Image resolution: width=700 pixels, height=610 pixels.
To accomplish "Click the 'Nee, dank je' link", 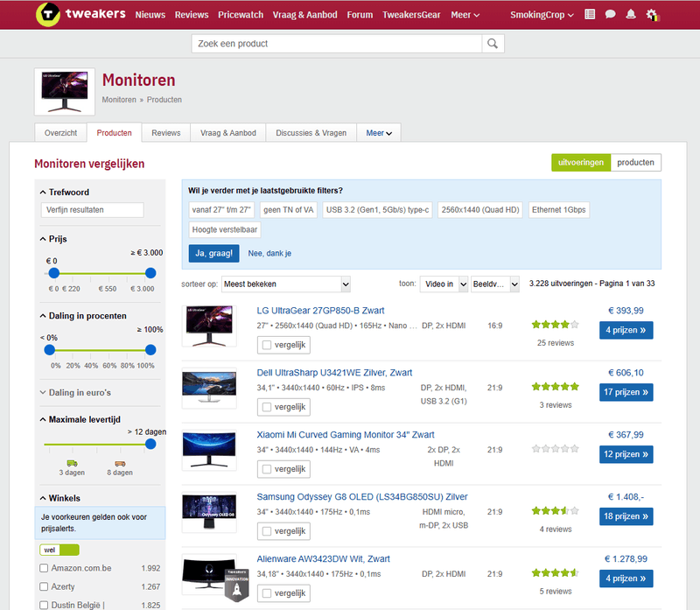I will click(269, 253).
